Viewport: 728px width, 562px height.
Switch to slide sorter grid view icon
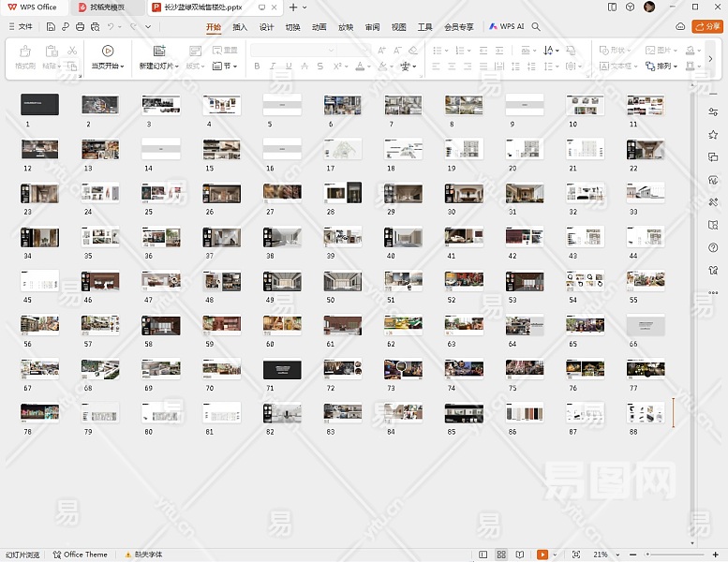pos(501,555)
